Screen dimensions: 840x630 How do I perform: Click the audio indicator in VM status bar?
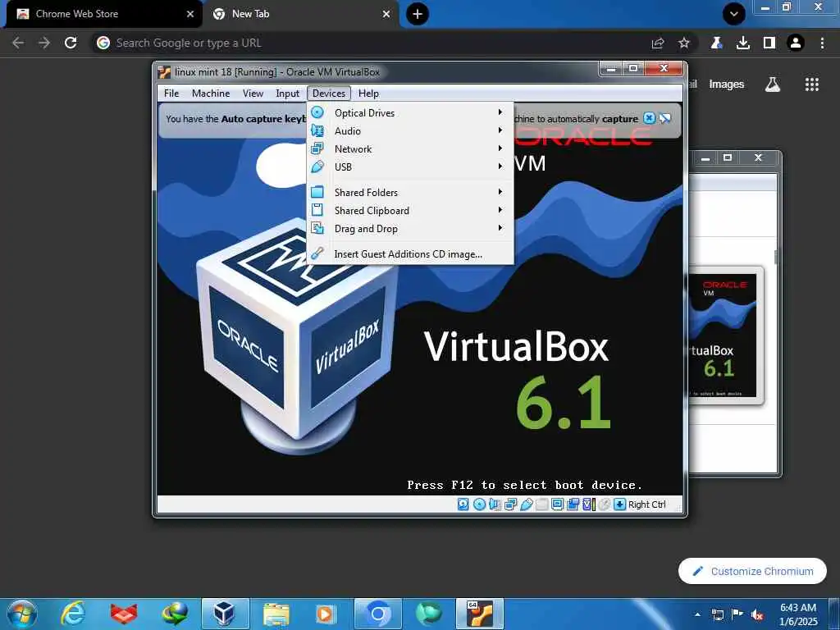(x=495, y=504)
